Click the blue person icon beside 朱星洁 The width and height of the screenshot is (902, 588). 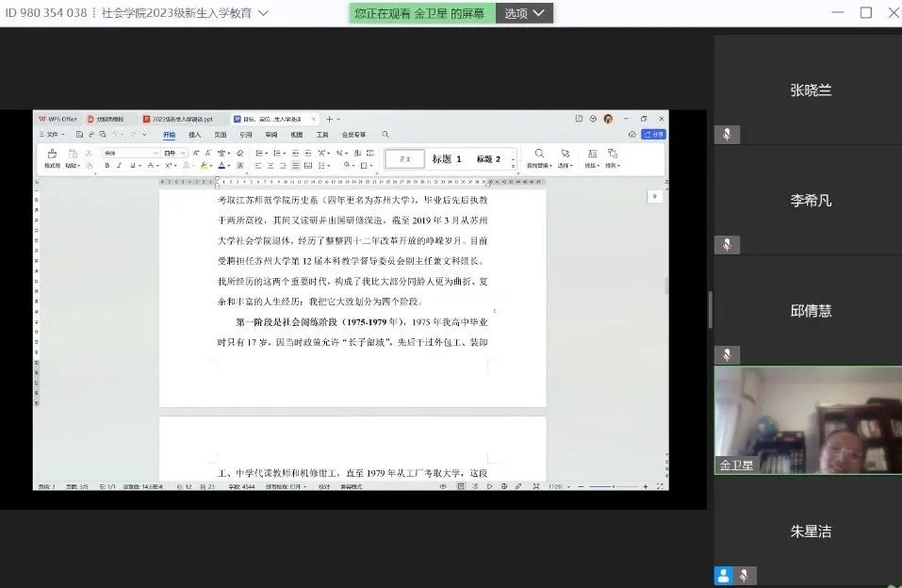pyautogui.click(x=723, y=575)
